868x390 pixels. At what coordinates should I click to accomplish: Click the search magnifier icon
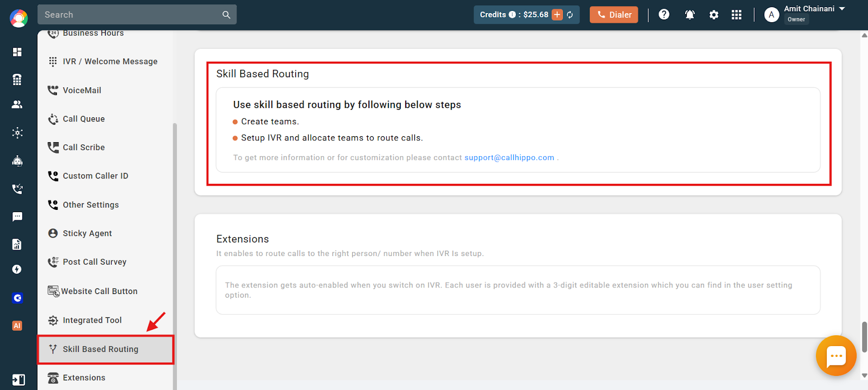[226, 15]
